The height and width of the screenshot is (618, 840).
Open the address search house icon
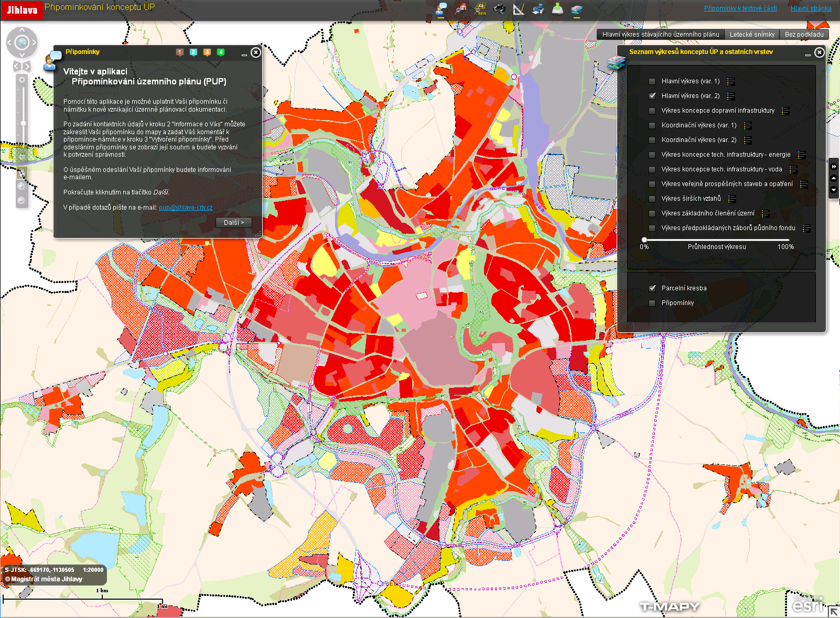(x=461, y=9)
